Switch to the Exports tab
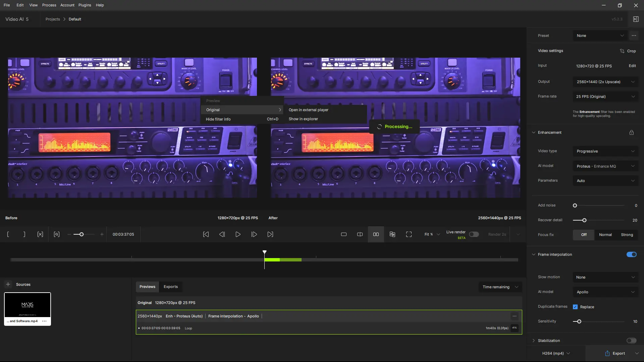Viewport: 644px width, 362px height. click(x=170, y=287)
